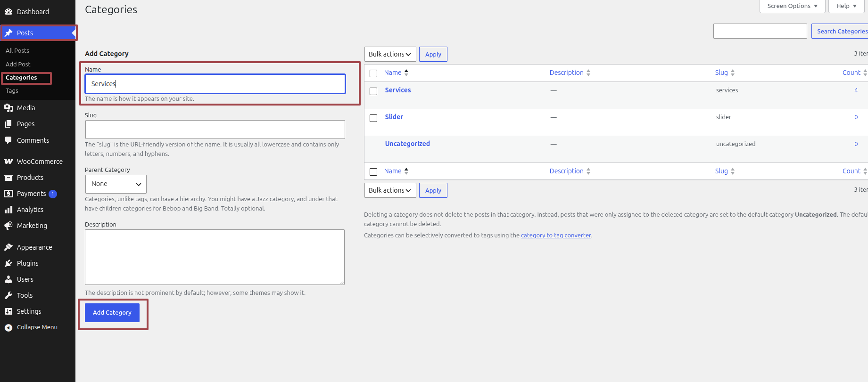
Task: Click the Payments dollar icon
Action: pyautogui.click(x=8, y=194)
